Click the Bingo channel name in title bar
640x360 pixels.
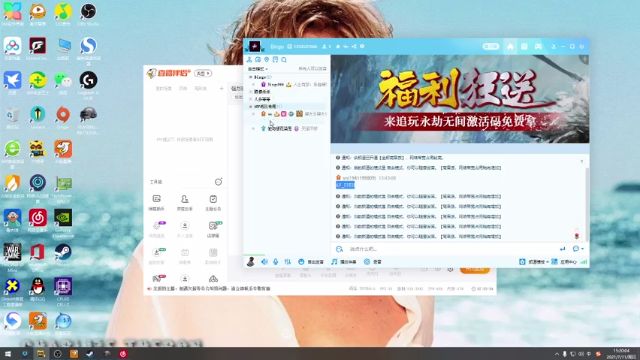277,47
